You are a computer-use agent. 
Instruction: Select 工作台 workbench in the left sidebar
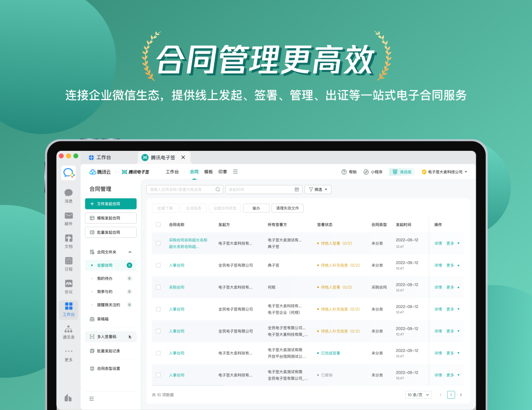coord(68,309)
